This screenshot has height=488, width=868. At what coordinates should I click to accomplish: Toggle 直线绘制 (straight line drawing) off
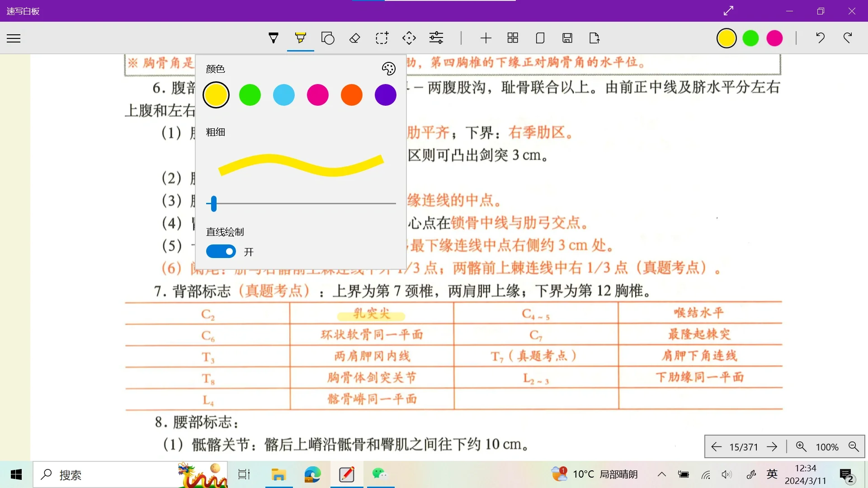pos(221,251)
